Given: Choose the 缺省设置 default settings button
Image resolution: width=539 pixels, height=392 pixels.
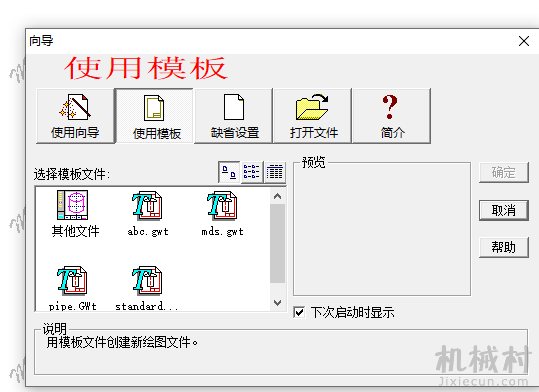Looking at the screenshot, I should pos(234,116).
